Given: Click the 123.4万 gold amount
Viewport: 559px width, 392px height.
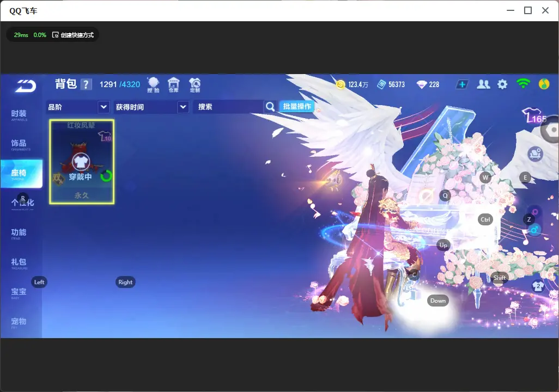Looking at the screenshot, I should [358, 84].
